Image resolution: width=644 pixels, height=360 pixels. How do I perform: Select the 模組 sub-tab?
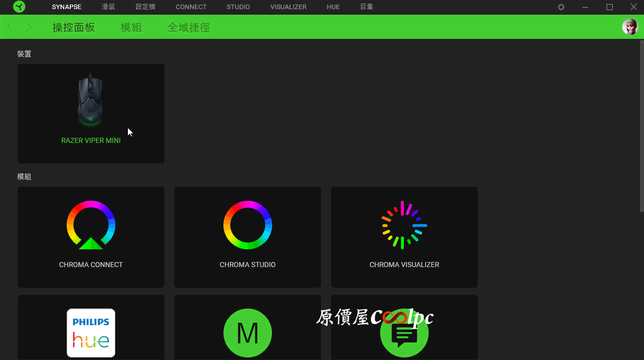pyautogui.click(x=131, y=27)
